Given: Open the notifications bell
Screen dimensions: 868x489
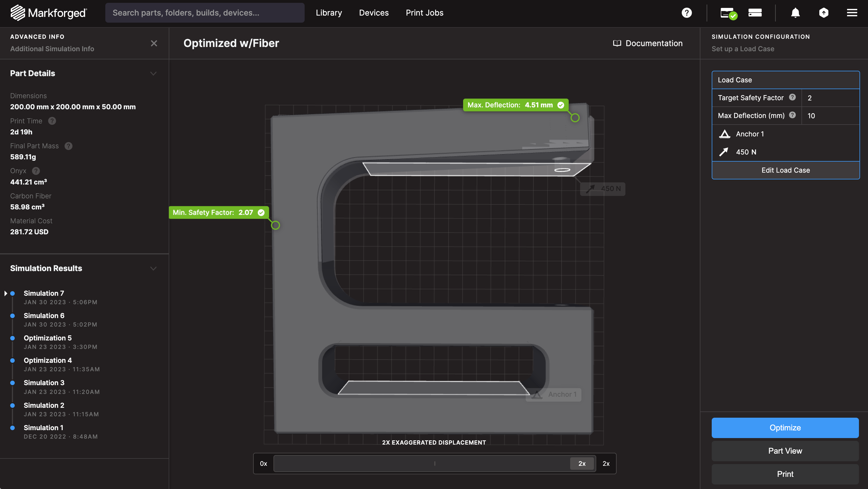Looking at the screenshot, I should (x=795, y=13).
